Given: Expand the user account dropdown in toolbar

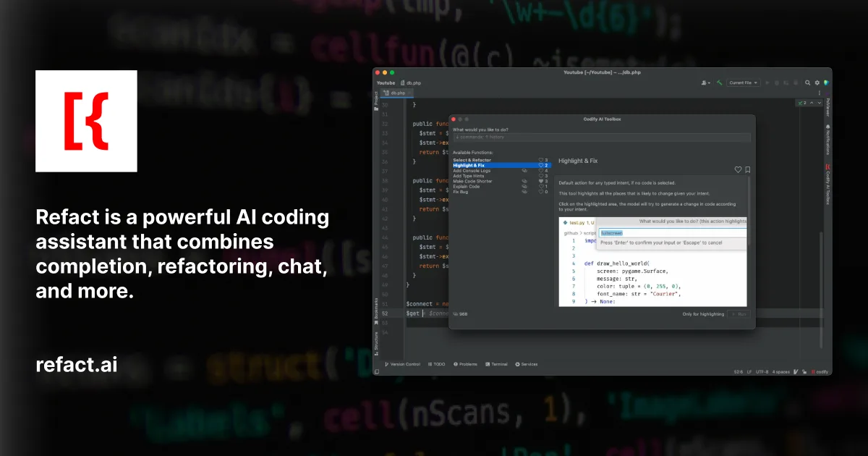Looking at the screenshot, I should 706,83.
